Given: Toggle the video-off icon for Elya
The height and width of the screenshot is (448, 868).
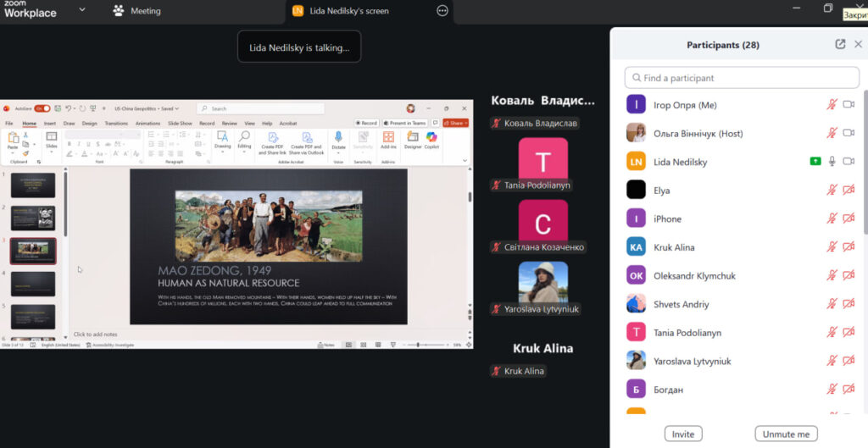Looking at the screenshot, I should (x=849, y=191).
